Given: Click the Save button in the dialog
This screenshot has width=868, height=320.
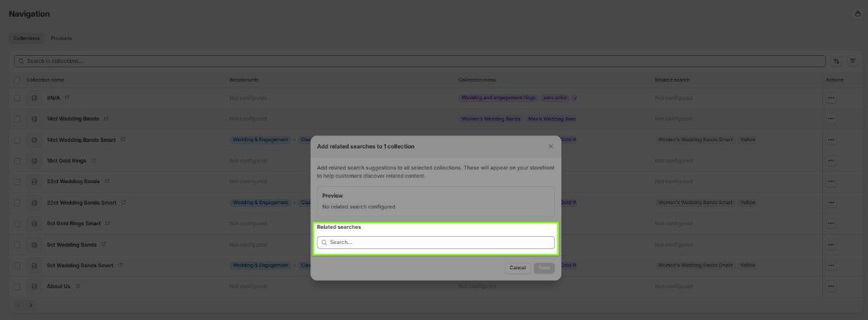Looking at the screenshot, I should coord(544,268).
